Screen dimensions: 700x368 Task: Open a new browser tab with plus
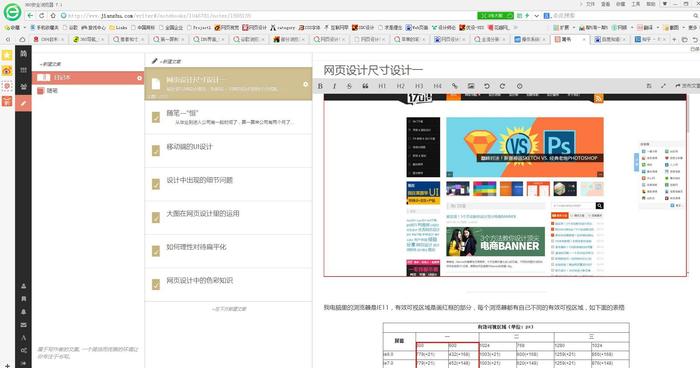point(675,39)
